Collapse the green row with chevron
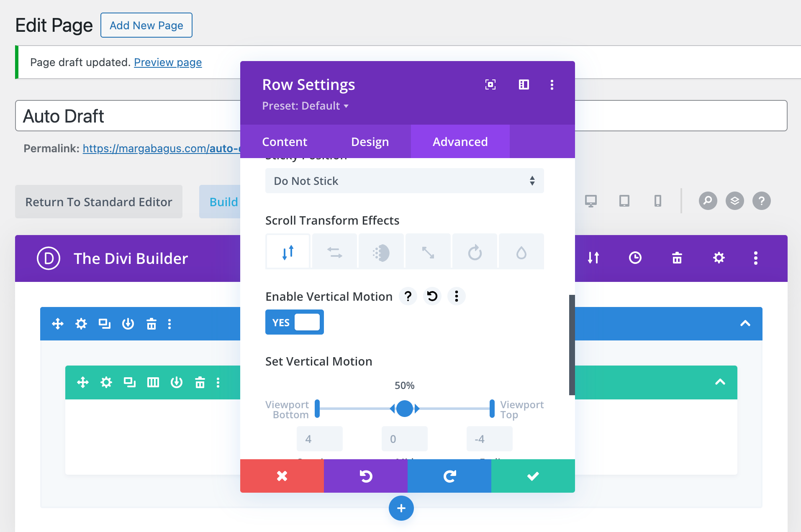Screen dimensions: 801x532 [x=720, y=382]
